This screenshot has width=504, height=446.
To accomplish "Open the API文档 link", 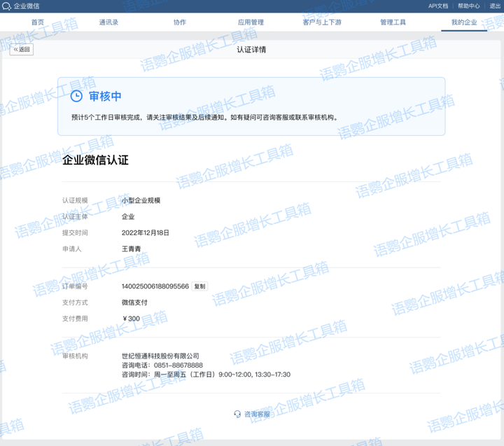I will [438, 6].
